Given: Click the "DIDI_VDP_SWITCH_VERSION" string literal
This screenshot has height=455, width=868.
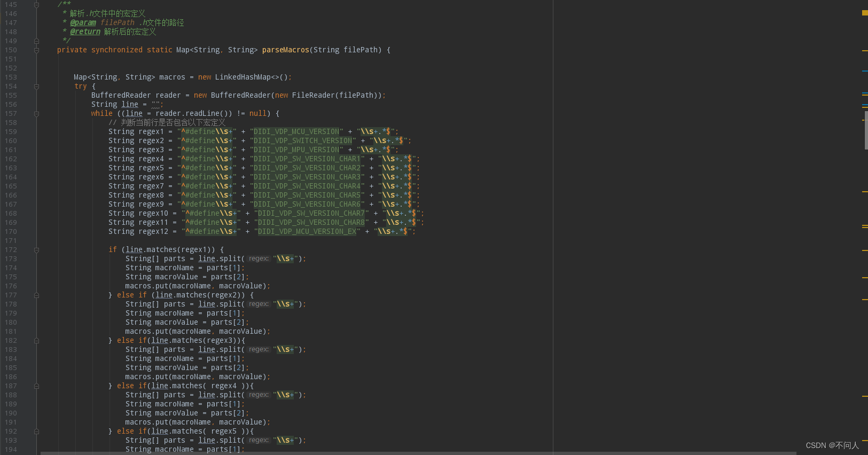Looking at the screenshot, I should click(x=303, y=141).
